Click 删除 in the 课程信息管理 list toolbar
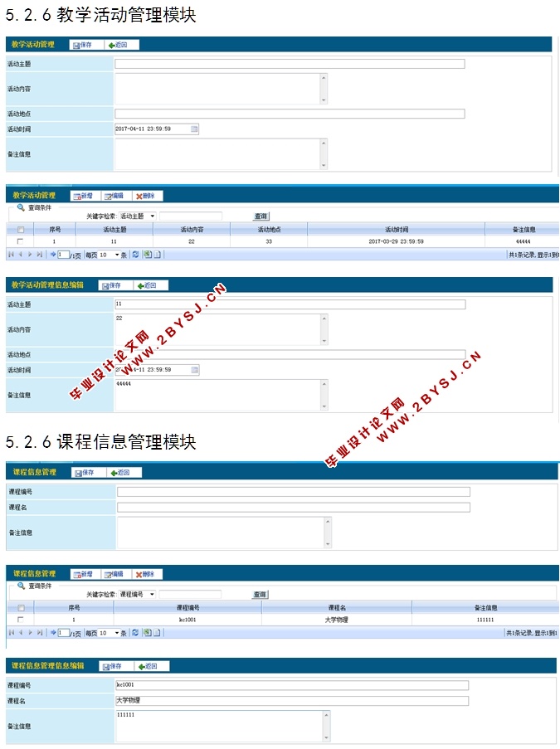 coord(147,574)
